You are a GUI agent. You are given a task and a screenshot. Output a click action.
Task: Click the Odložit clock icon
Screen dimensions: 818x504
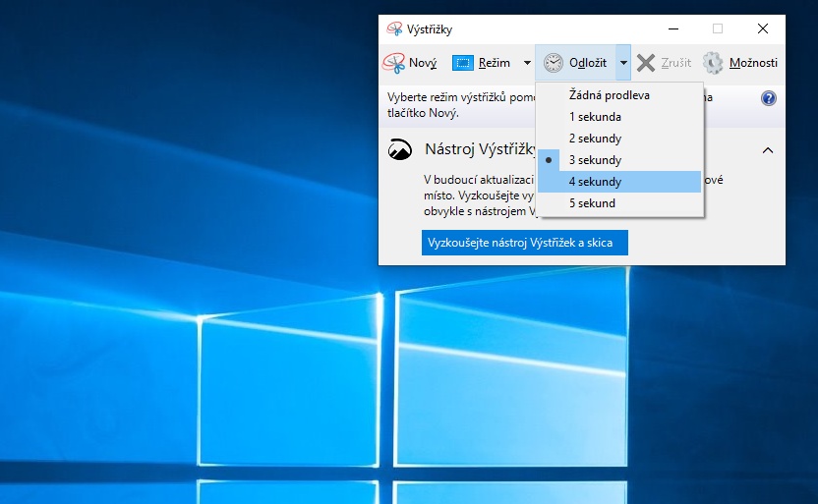click(554, 63)
